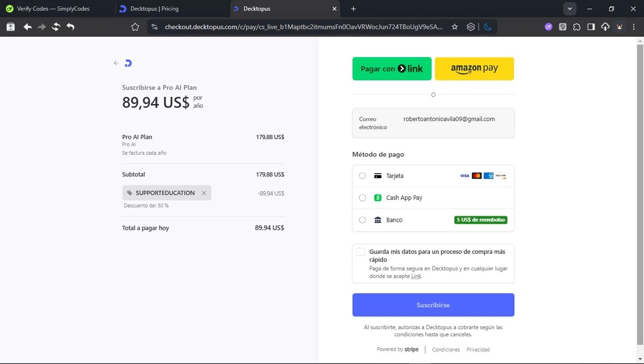Click the page vertical scrollbar thumb
Screen dimensions: 644x364
(x=640, y=195)
